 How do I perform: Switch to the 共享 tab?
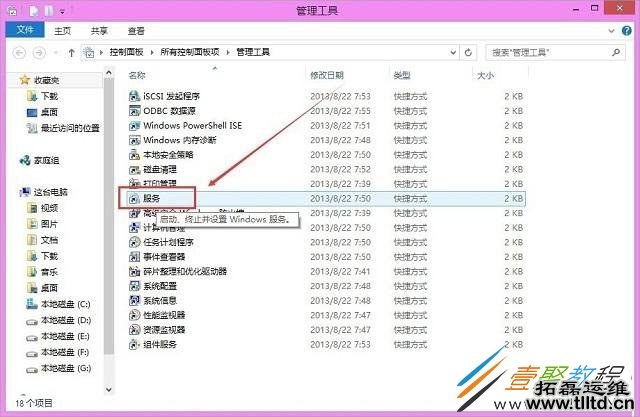[x=99, y=31]
